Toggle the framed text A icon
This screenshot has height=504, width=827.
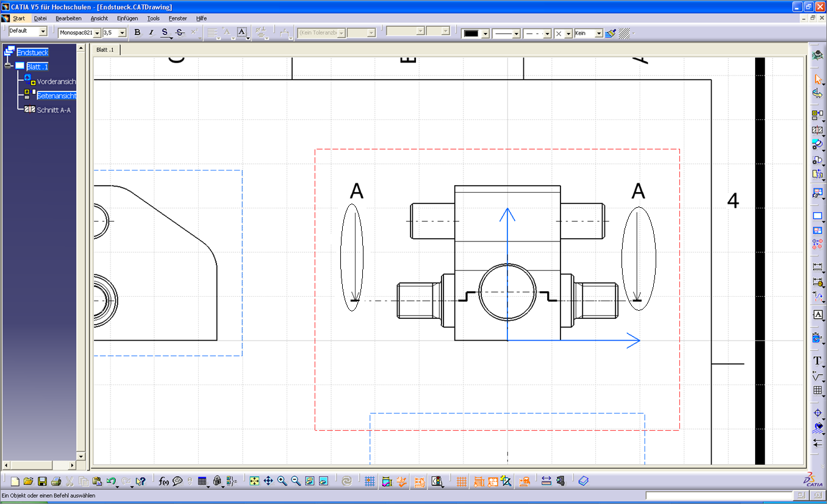click(242, 32)
